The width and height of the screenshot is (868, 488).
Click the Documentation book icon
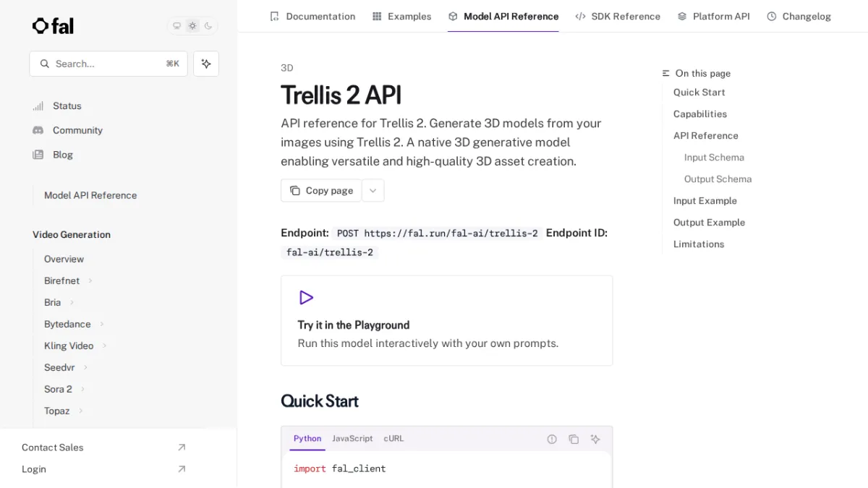pyautogui.click(x=274, y=16)
